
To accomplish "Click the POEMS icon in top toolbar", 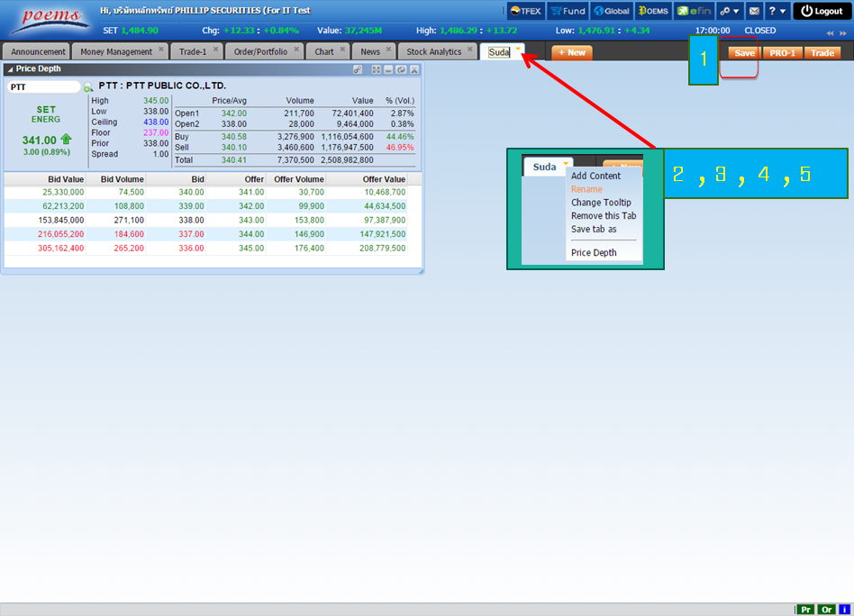I will click(654, 11).
